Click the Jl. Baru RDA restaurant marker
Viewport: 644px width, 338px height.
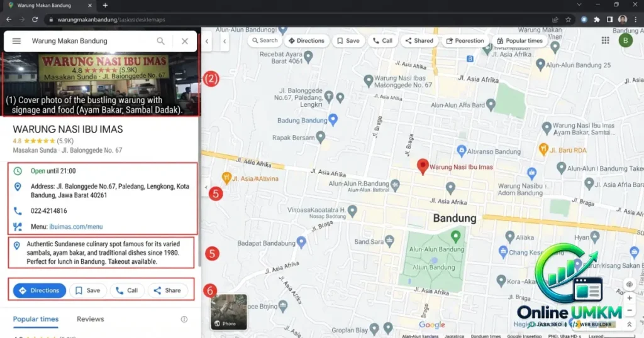(x=543, y=149)
